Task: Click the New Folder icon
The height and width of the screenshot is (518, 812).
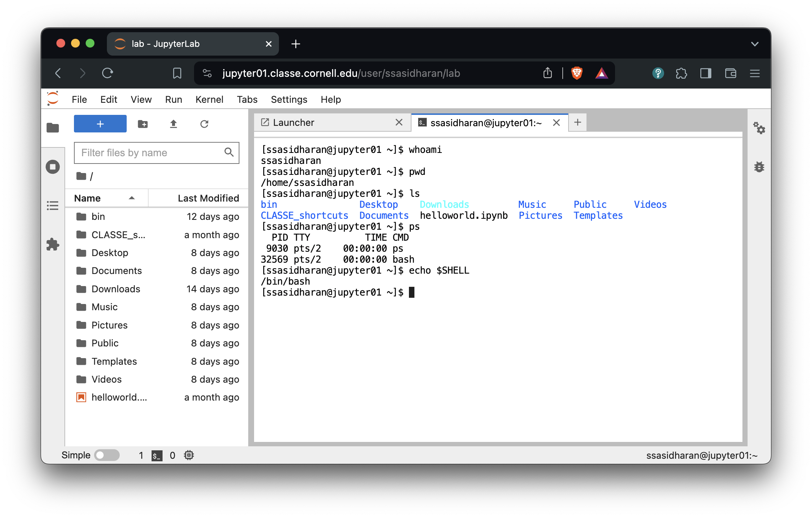Action: [143, 124]
